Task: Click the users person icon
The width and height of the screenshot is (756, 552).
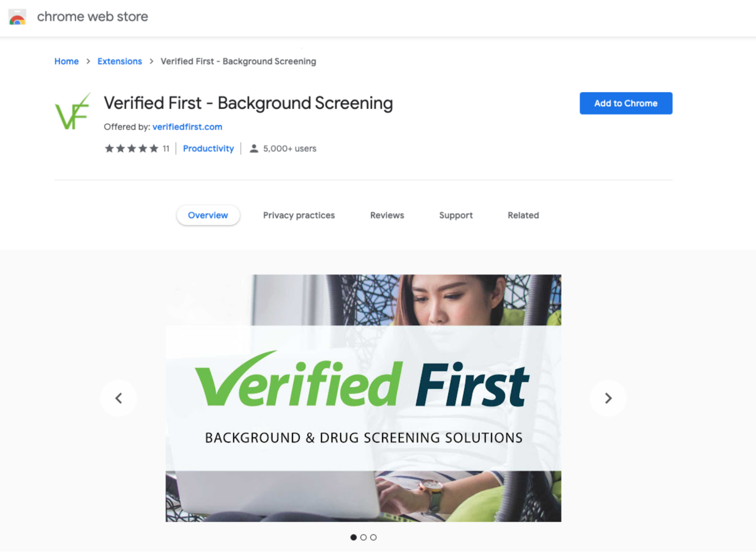Action: pyautogui.click(x=254, y=149)
